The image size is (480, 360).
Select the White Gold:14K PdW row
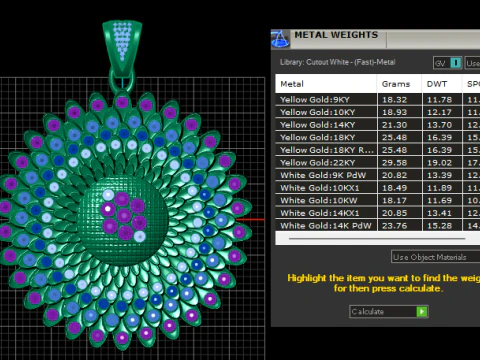[x=378, y=225]
